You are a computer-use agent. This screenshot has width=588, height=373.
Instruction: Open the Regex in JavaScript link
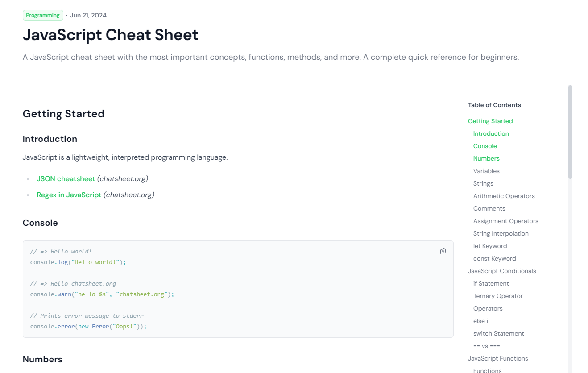[69, 195]
